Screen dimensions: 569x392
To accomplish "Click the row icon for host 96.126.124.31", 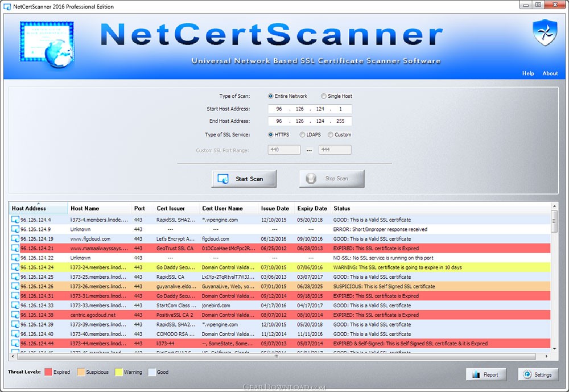I will pos(15,296).
